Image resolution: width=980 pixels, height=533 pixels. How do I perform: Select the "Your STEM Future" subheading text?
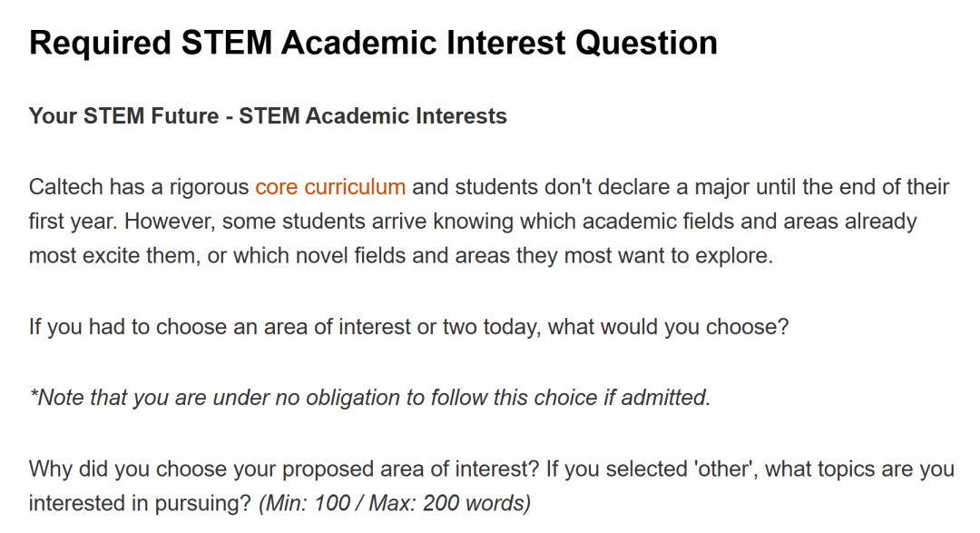tap(123, 115)
